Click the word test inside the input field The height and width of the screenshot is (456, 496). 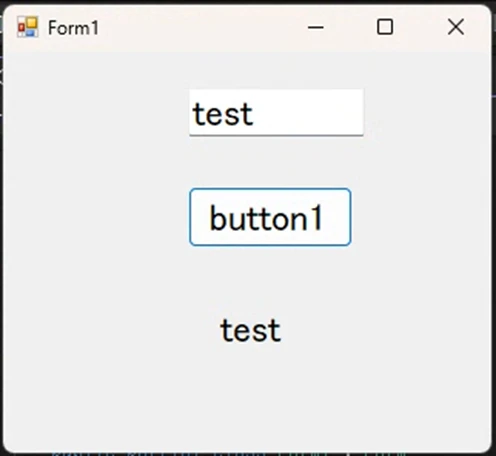[223, 114]
